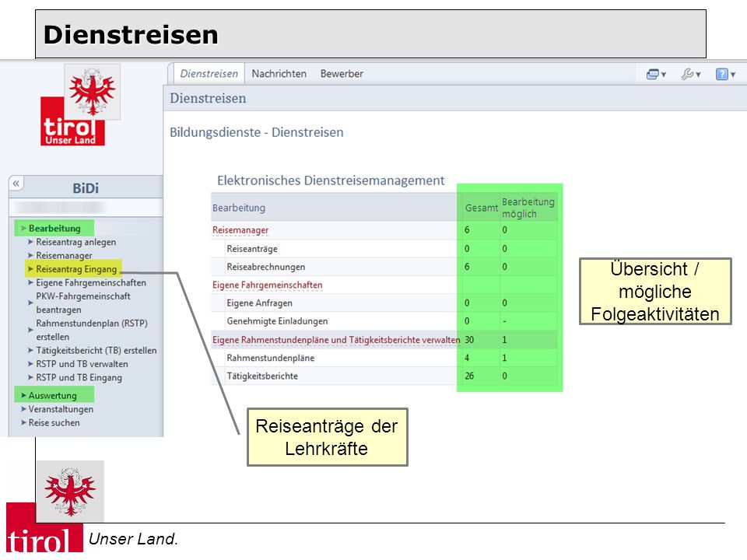Screen dimensions: 747x560
Task: Click the Reiseabrechnungen row label
Action: coord(266,267)
